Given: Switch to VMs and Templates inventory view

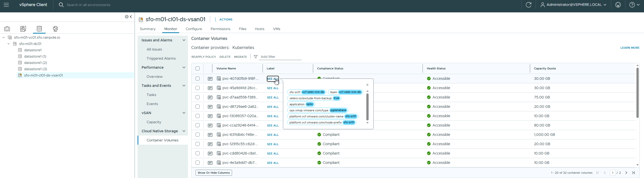Looking at the screenshot, I should [23, 29].
